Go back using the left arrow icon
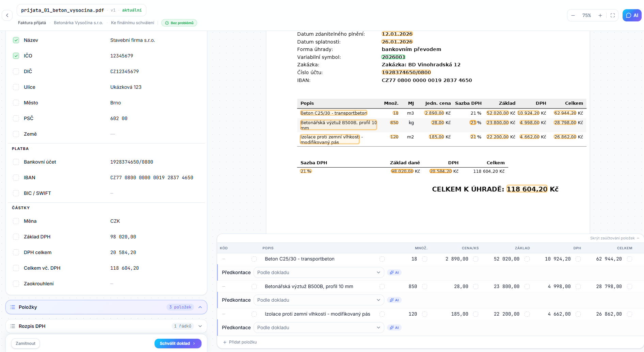Screen dimensions: 644x352 point(7,15)
